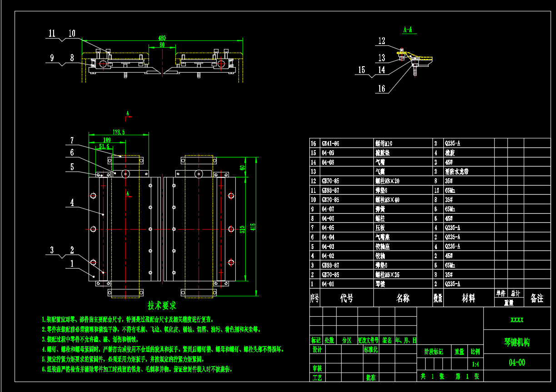Click part callout number 16

pyautogui.click(x=382, y=89)
